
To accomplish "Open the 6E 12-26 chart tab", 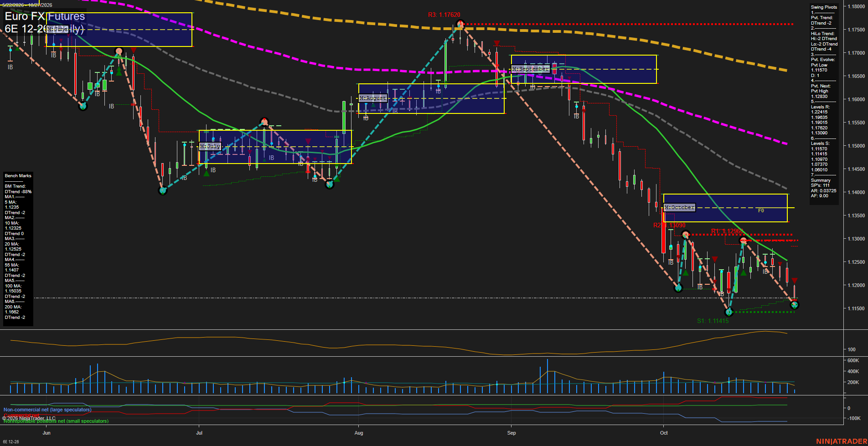I will point(11,442).
